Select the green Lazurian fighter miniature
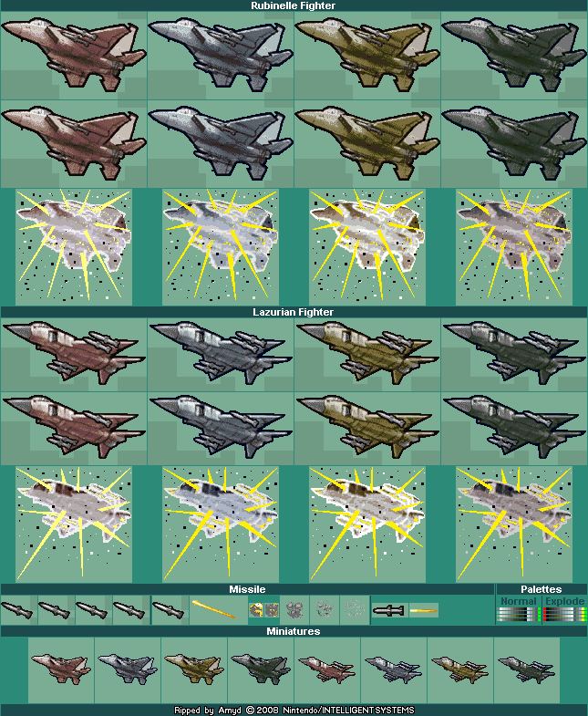This screenshot has width=588, height=716. tap(526, 669)
